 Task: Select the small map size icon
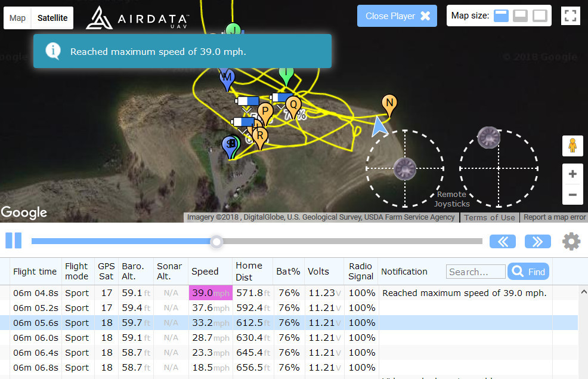pos(501,16)
